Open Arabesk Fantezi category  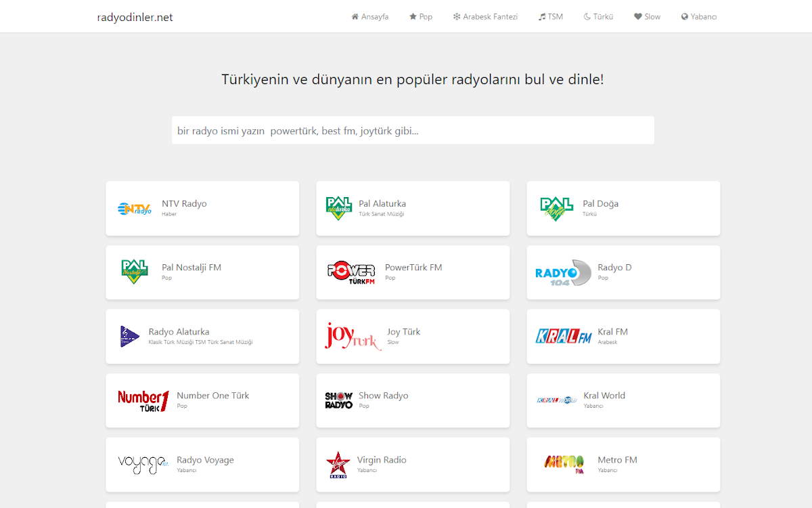(x=485, y=17)
